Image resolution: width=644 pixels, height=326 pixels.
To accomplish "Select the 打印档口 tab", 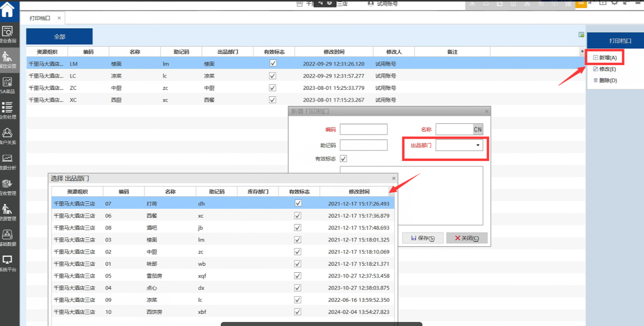I will tap(40, 18).
